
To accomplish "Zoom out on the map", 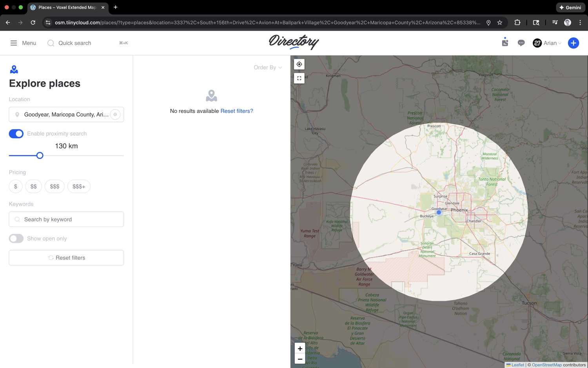I will tap(300, 359).
